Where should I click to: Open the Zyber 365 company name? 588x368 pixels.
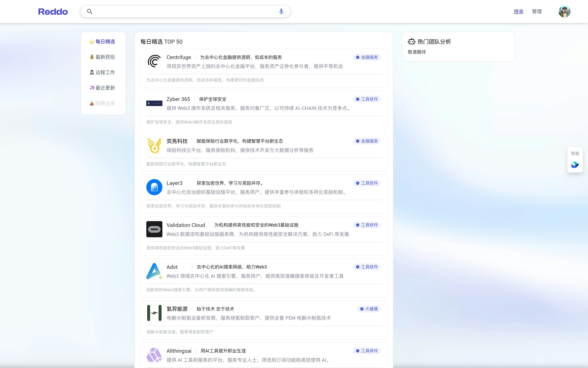tap(178, 99)
